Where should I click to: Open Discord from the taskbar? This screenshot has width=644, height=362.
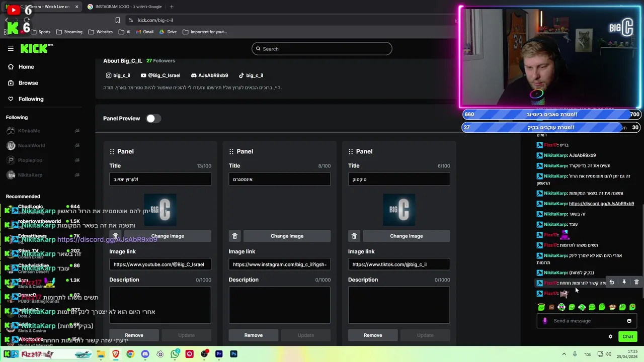tap(145, 354)
